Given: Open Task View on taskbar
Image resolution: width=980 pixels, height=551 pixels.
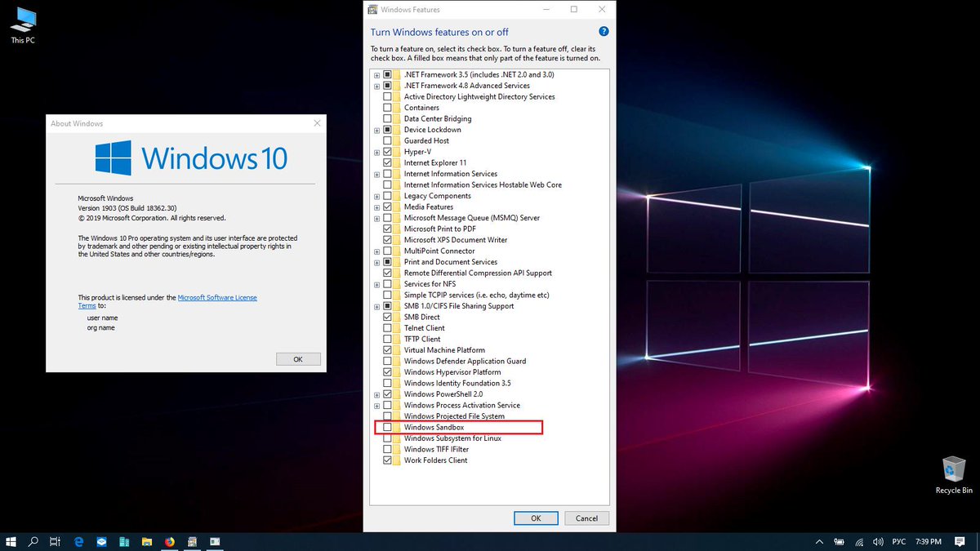Looking at the screenshot, I should (55, 541).
